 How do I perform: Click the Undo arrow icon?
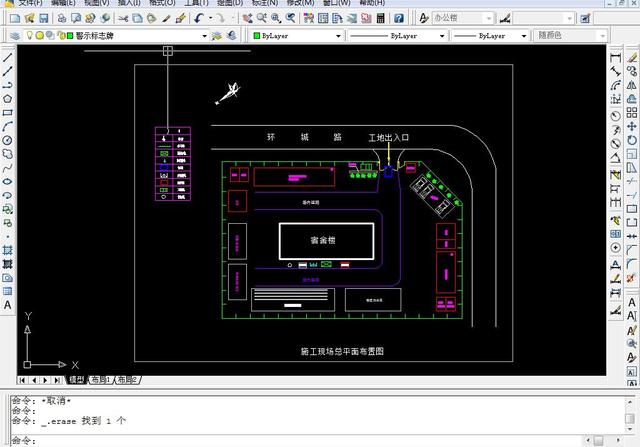[199, 18]
